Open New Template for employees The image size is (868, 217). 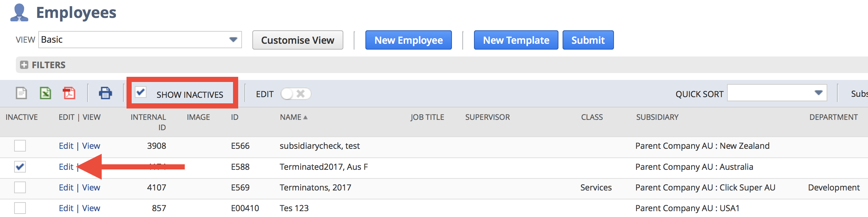516,40
